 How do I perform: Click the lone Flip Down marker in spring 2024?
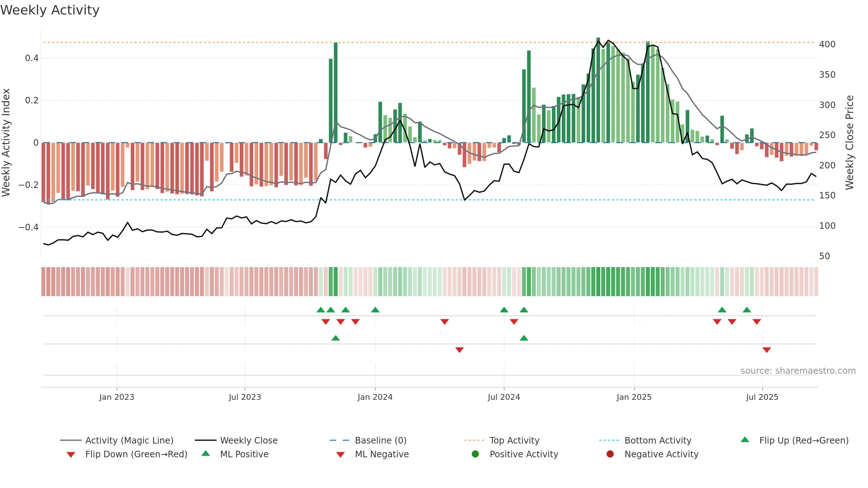pyautogui.click(x=444, y=322)
